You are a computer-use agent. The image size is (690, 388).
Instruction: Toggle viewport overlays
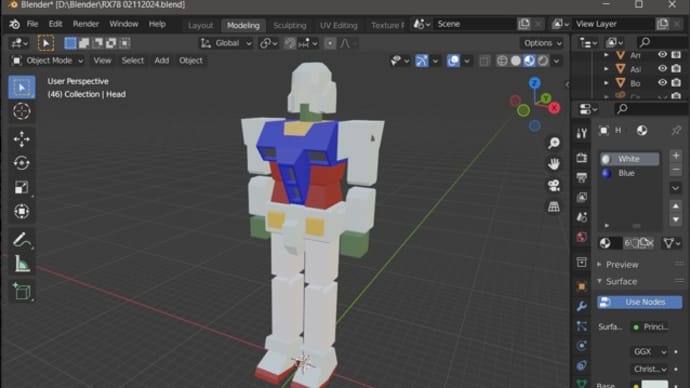click(x=453, y=61)
